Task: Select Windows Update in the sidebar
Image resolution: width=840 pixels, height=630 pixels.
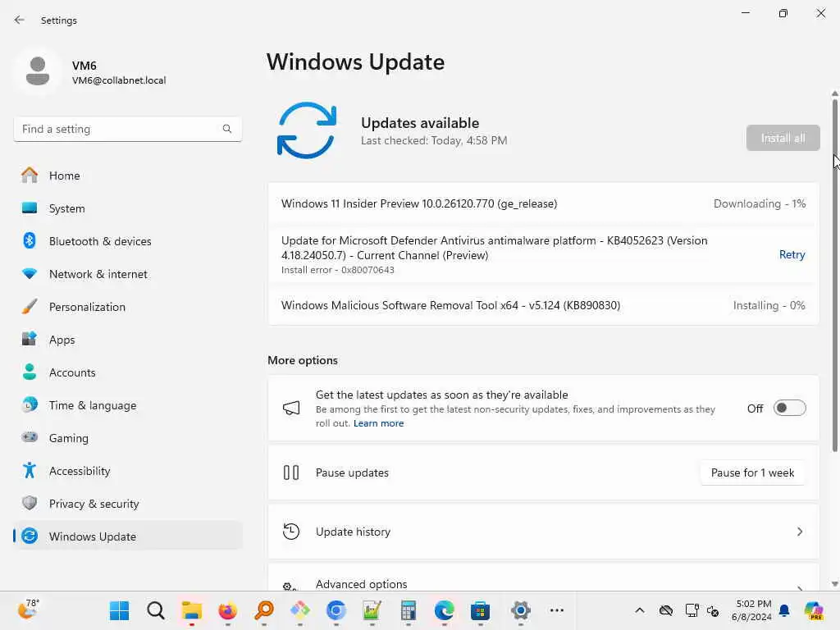Action: (x=127, y=536)
